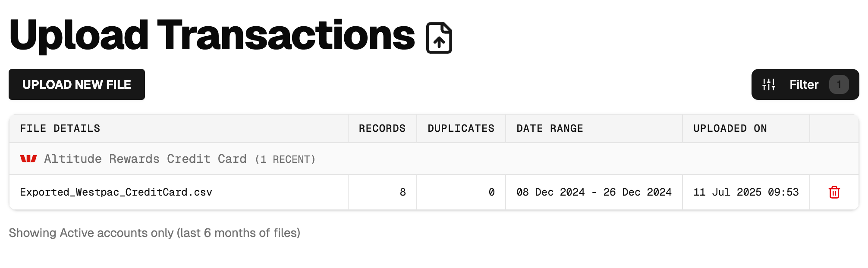
Task: Click the '(1 RECENT)' label in group row
Action: 285,159
